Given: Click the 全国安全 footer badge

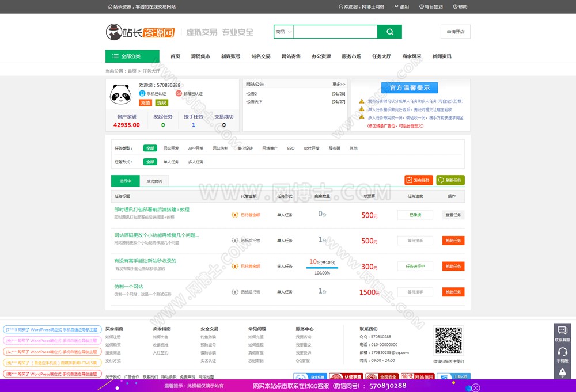Looking at the screenshot, I should tap(382, 376).
